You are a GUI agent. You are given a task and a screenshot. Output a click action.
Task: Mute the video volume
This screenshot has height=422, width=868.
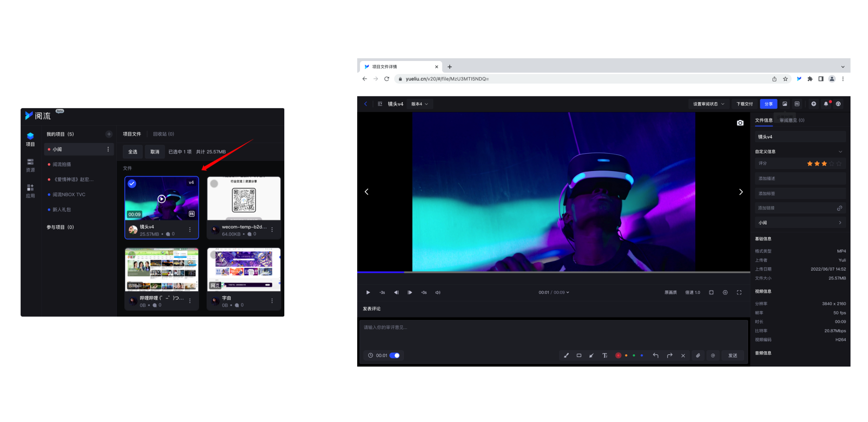pyautogui.click(x=438, y=293)
